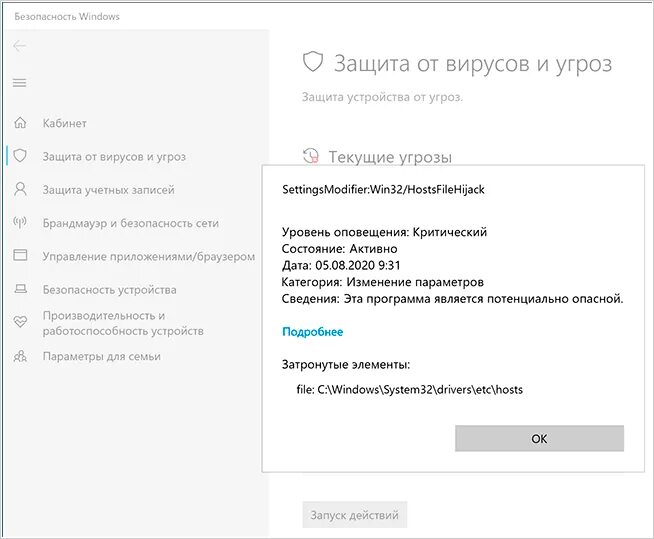The width and height of the screenshot is (654, 539).
Task: Click the app and browser window icon
Action: [x=20, y=255]
